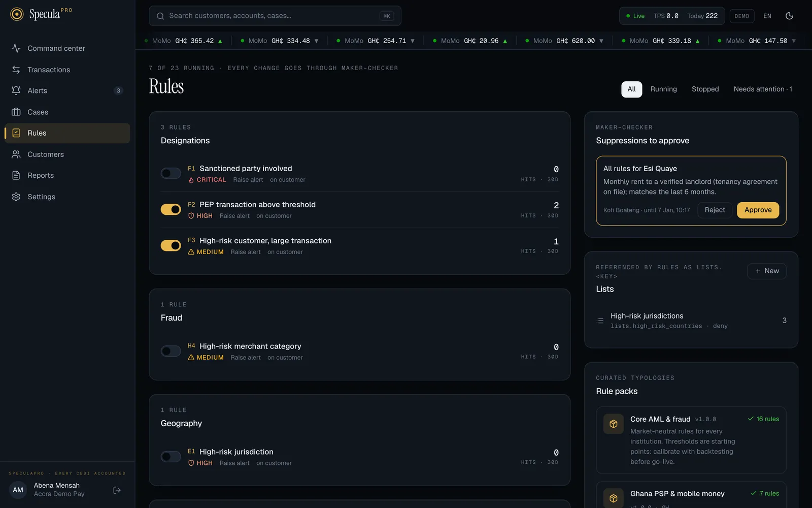This screenshot has height=508, width=812.
Task: Approve the Esi Quaye suppression
Action: click(758, 210)
